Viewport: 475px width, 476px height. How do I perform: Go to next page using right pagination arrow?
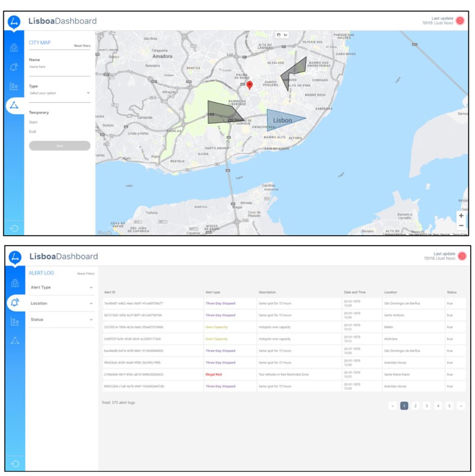click(x=460, y=406)
